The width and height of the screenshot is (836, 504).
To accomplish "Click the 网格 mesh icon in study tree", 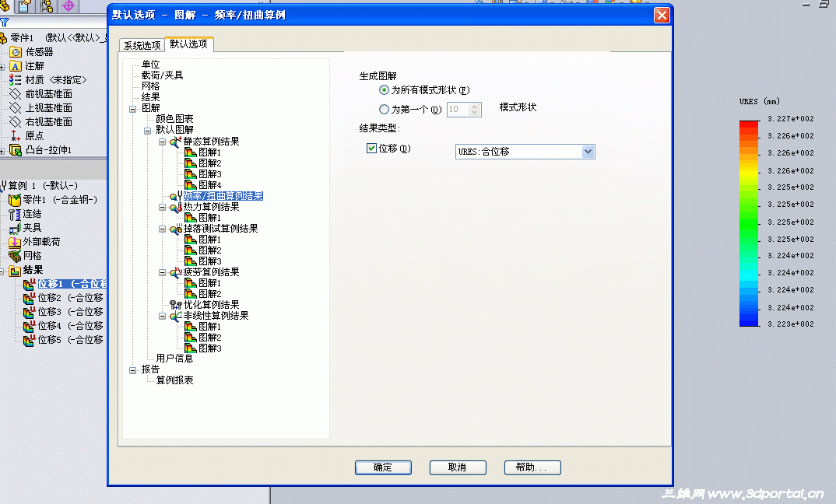I will pyautogui.click(x=14, y=256).
